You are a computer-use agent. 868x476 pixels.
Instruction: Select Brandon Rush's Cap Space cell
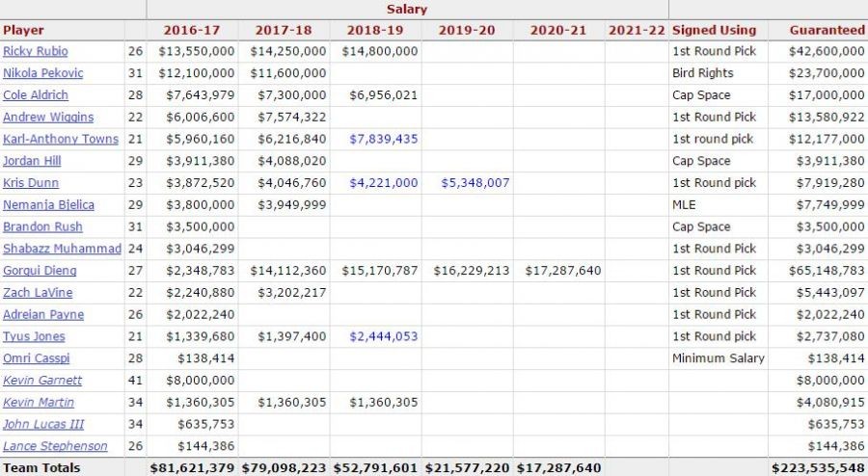click(701, 226)
